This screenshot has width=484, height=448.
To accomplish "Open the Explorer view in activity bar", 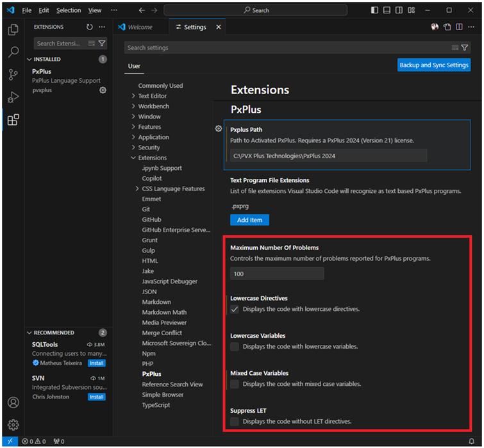I will coord(13,30).
